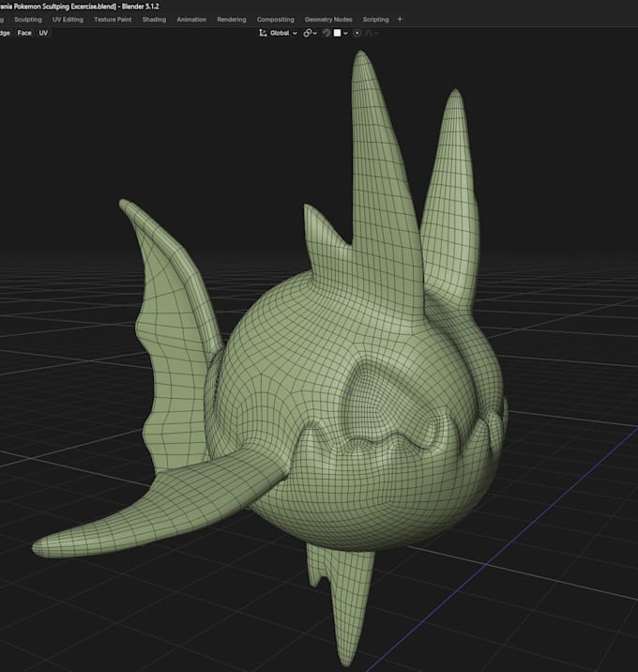Screen dimensions: 638x672
Task: Switch to the Geometry Nodes workspace
Action: pos(328,20)
